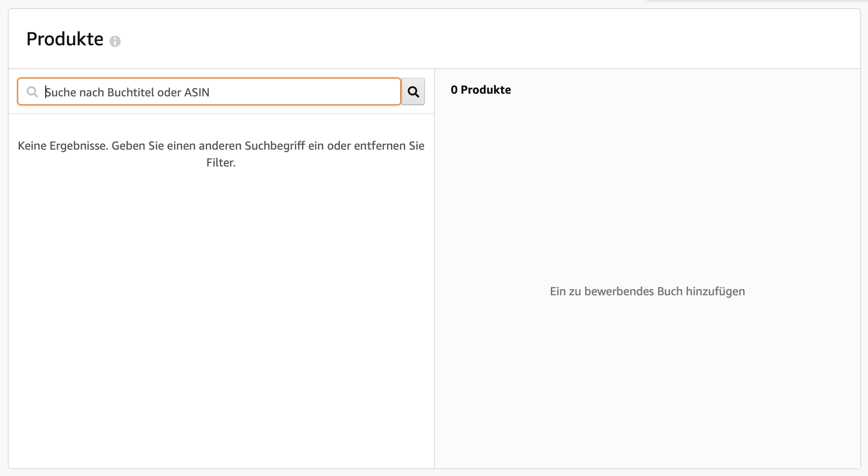Click 'Ein zu bewerbendes Buch hinzufügen'
Screen dimensions: 868x476
pyautogui.click(x=647, y=291)
